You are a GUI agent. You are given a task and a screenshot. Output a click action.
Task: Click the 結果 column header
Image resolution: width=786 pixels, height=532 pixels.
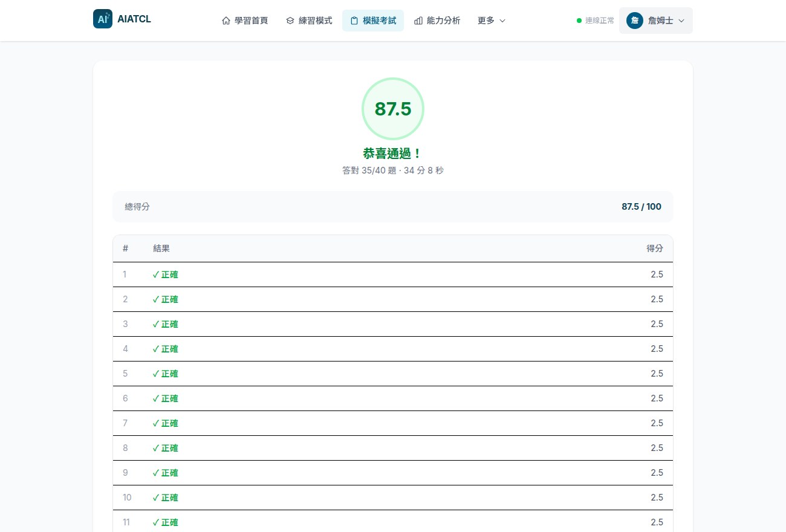pyautogui.click(x=161, y=248)
